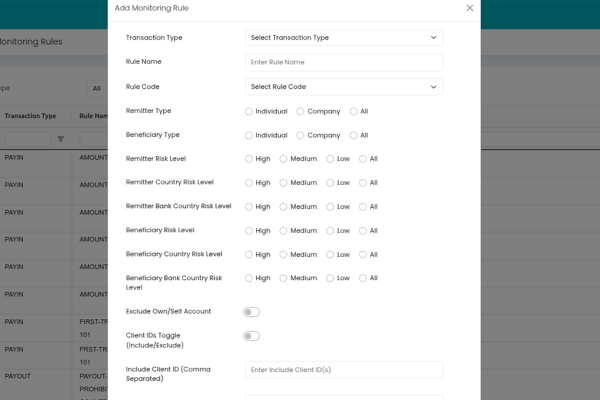Toggle the Exclude Own/Self Account switch
The width and height of the screenshot is (600, 400).
click(251, 312)
